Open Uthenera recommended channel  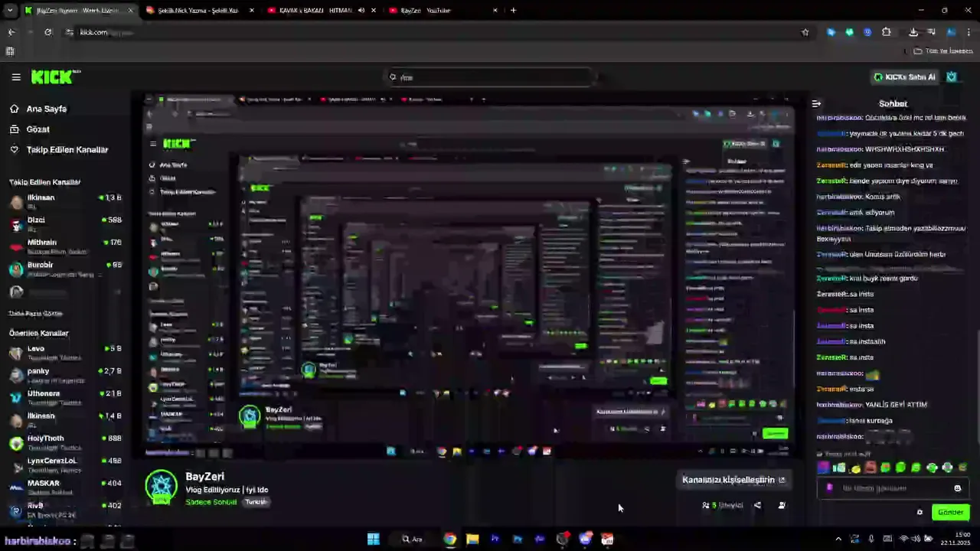click(65, 397)
